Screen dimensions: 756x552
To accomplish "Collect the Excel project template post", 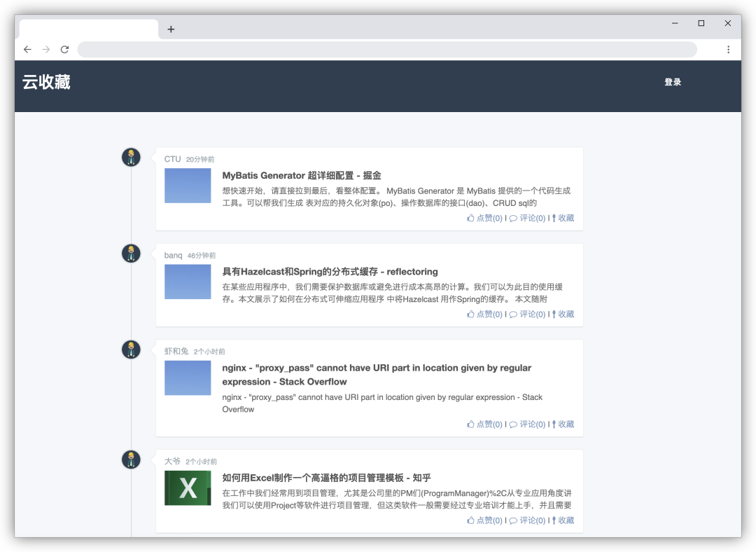I will [563, 520].
